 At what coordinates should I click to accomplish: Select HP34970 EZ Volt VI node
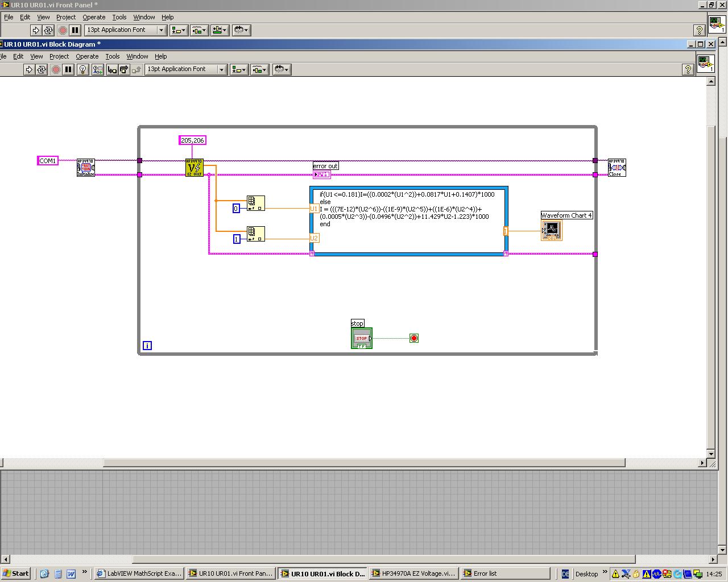click(195, 168)
